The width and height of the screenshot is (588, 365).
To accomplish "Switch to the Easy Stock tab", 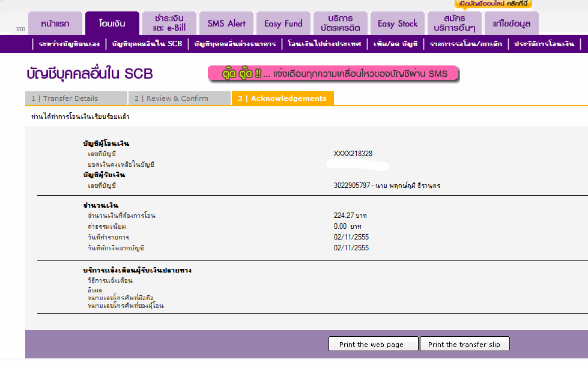I will [397, 23].
